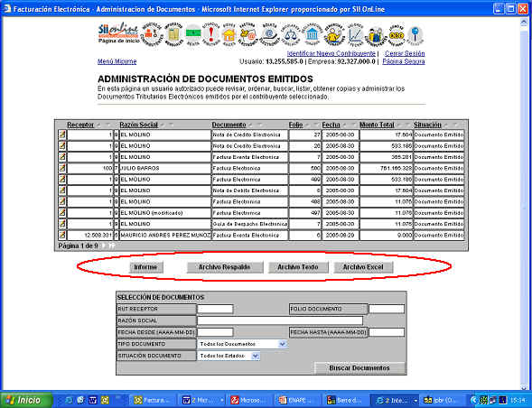
Task: Open the edit icon for JULIO BARROS row
Action: click(x=62, y=168)
